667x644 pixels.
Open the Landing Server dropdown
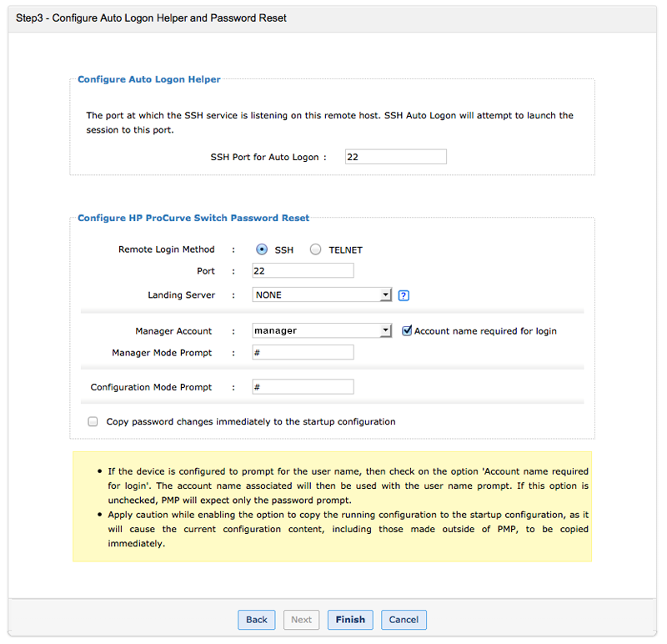[384, 294]
